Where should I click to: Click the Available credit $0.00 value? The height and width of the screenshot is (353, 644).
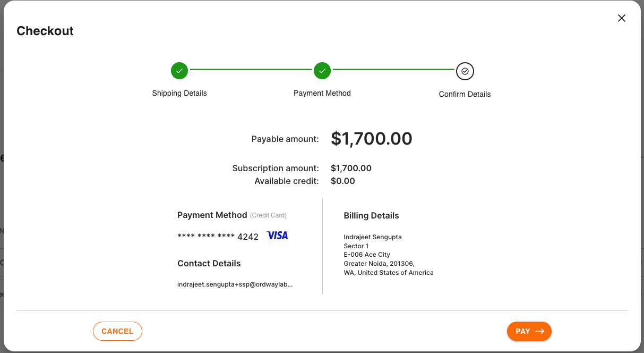342,181
